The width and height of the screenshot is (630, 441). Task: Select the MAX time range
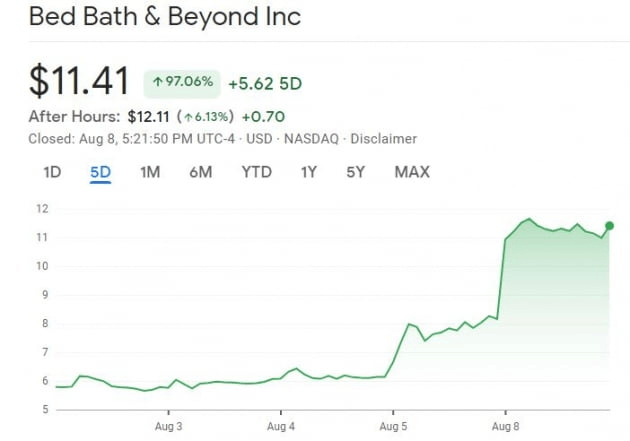click(412, 172)
